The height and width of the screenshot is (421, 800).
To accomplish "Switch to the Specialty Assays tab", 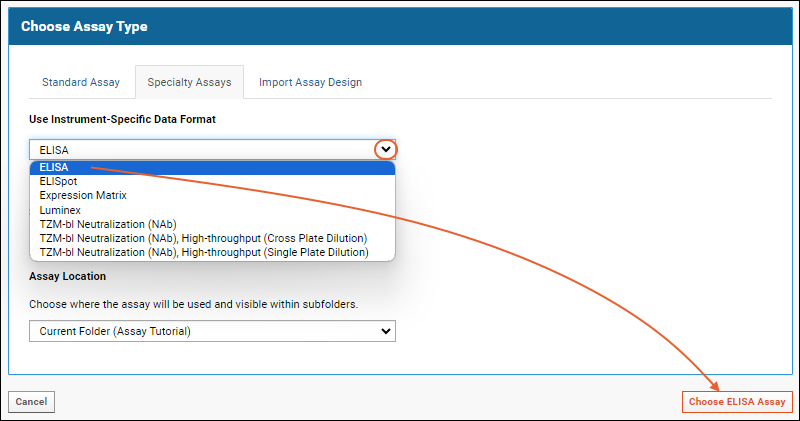I will click(189, 82).
